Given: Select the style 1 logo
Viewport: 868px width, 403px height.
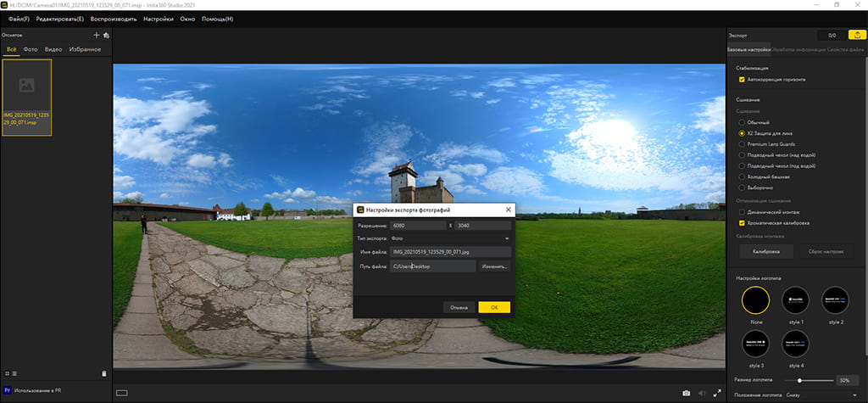Looking at the screenshot, I should (x=794, y=299).
